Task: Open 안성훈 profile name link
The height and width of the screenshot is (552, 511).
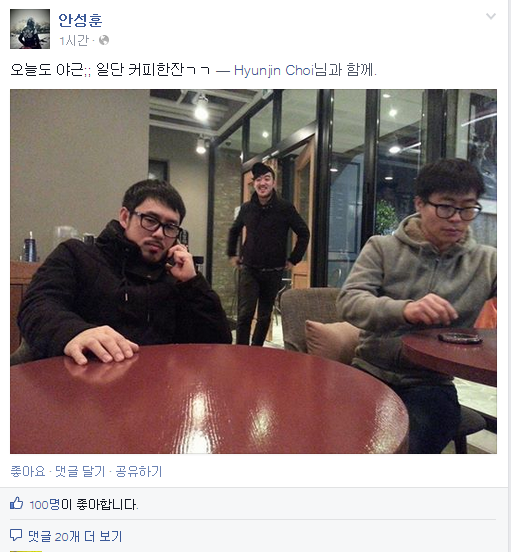Action: click(x=80, y=20)
